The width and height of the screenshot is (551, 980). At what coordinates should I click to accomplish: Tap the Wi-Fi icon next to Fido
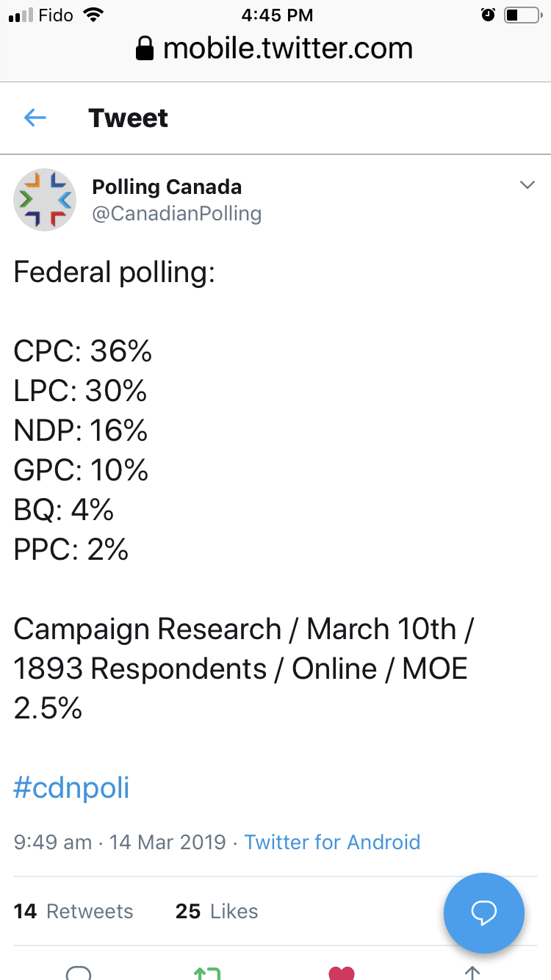[93, 14]
